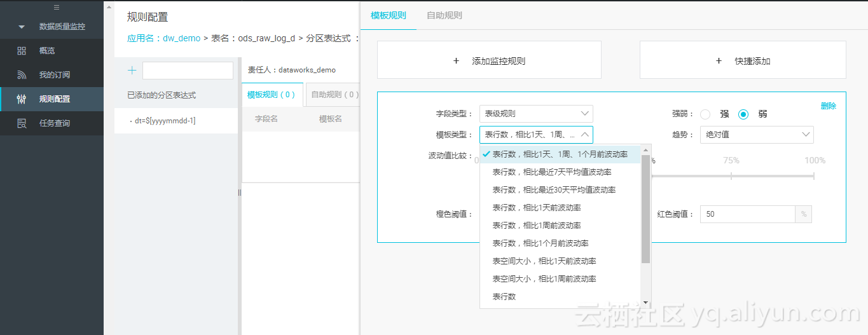Follow the 应用名：dw_demo breadcrumb link
Screen dimensions: 868x335
click(x=163, y=38)
